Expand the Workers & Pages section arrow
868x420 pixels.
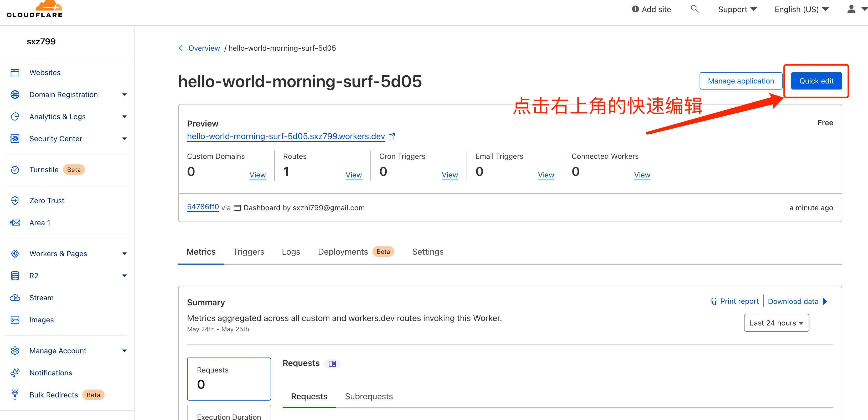click(x=124, y=254)
